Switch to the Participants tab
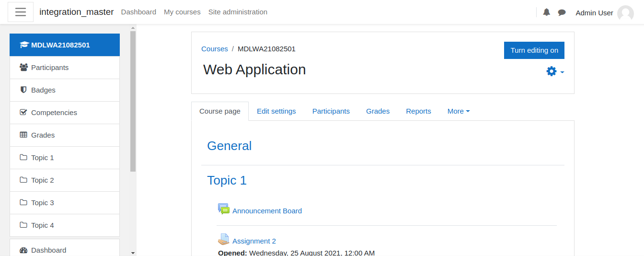 331,111
